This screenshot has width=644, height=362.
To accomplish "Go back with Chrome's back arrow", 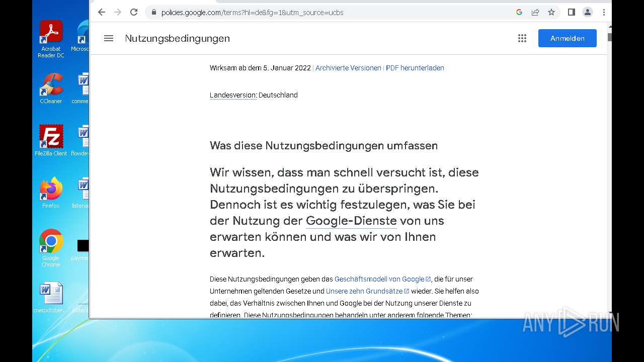I will point(102,12).
